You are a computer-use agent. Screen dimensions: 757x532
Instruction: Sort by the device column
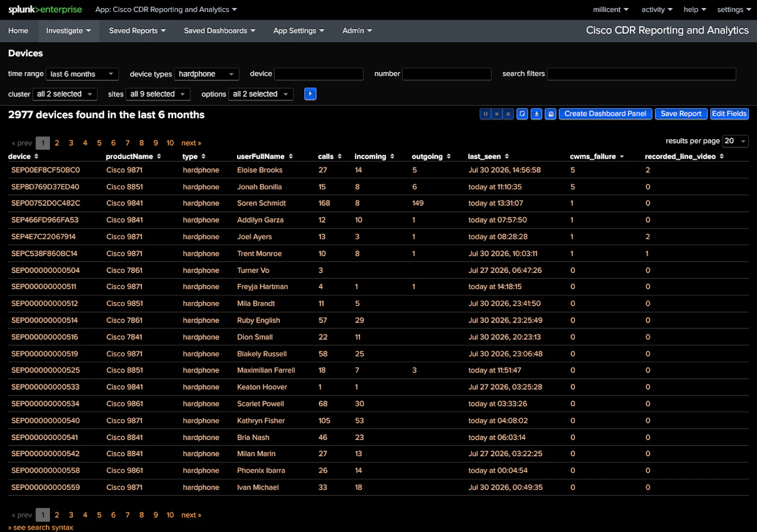(x=23, y=156)
